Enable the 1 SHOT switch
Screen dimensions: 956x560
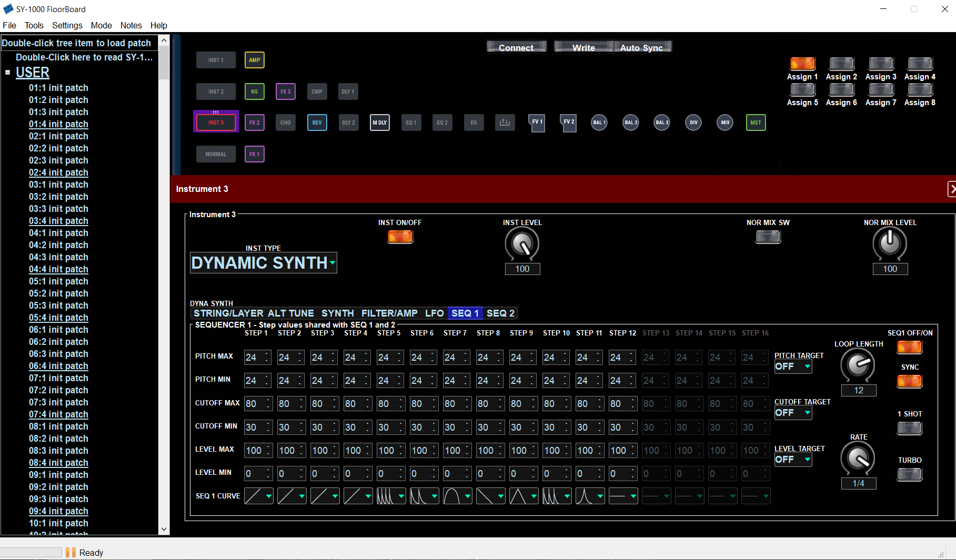pos(910,428)
